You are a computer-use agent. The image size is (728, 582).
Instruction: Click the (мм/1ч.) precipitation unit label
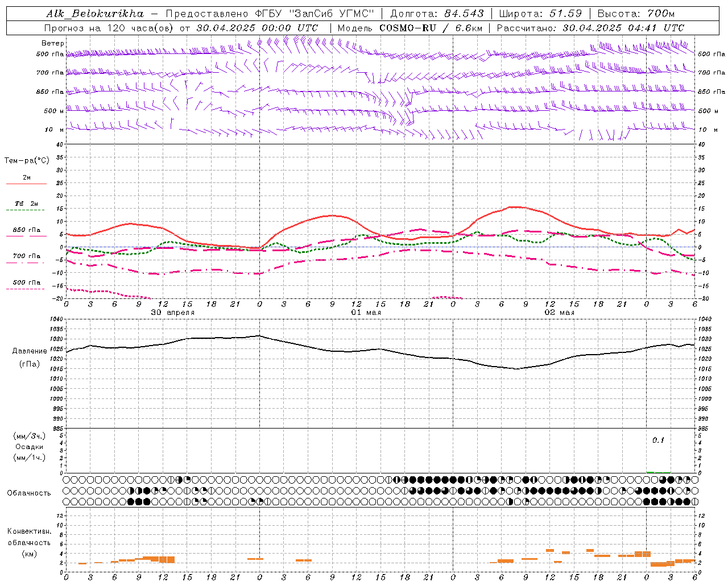pos(29,458)
